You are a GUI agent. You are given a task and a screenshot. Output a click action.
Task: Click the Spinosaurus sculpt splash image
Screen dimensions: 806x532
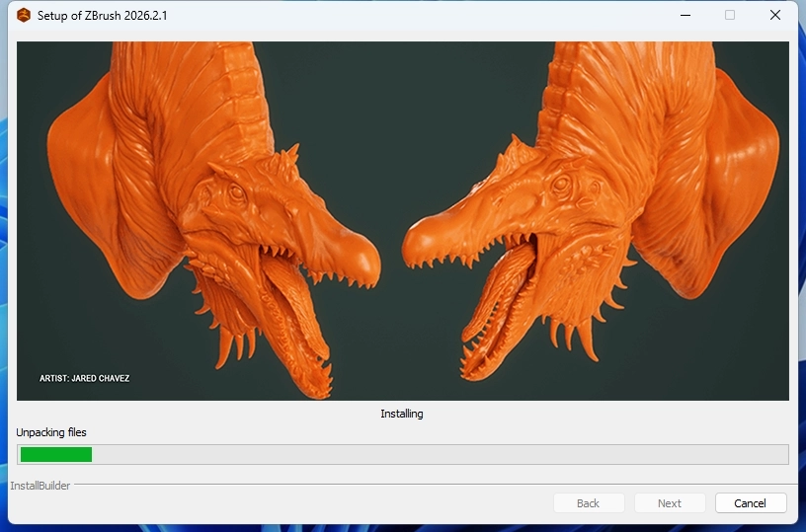402,221
